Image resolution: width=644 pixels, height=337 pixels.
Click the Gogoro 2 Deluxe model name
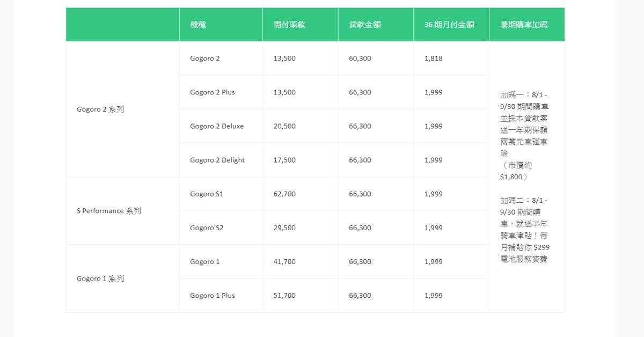[x=217, y=126]
